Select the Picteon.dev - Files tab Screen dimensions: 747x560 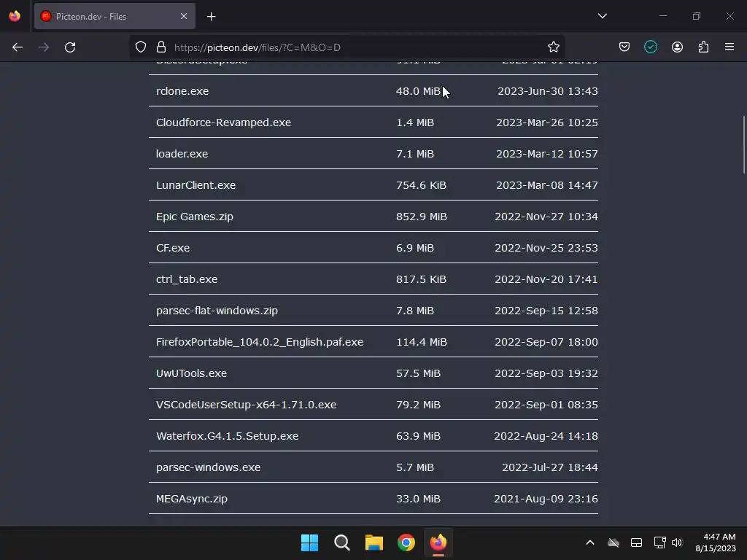coord(115,17)
